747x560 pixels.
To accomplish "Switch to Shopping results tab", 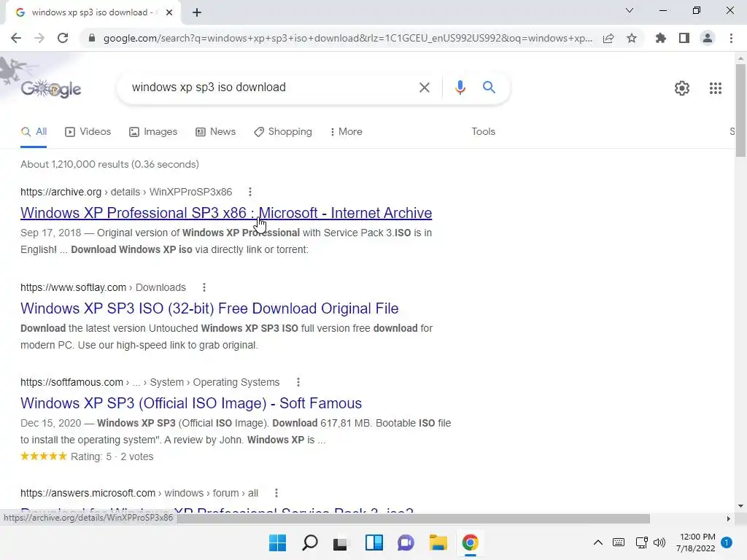I will coord(283,131).
